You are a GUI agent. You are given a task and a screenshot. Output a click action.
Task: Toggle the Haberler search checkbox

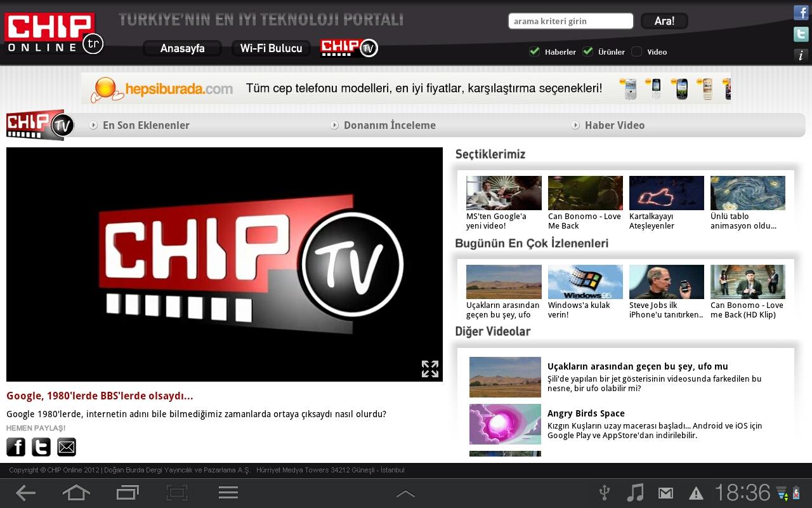point(535,51)
